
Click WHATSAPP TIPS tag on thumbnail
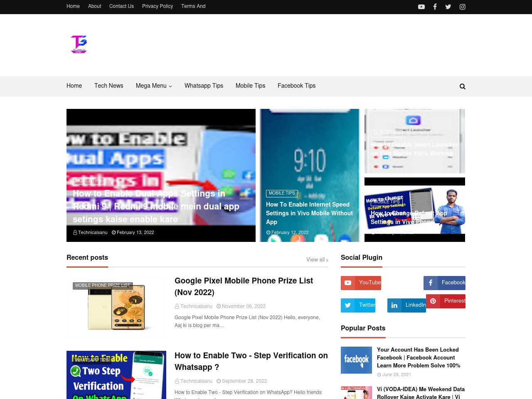point(92,360)
